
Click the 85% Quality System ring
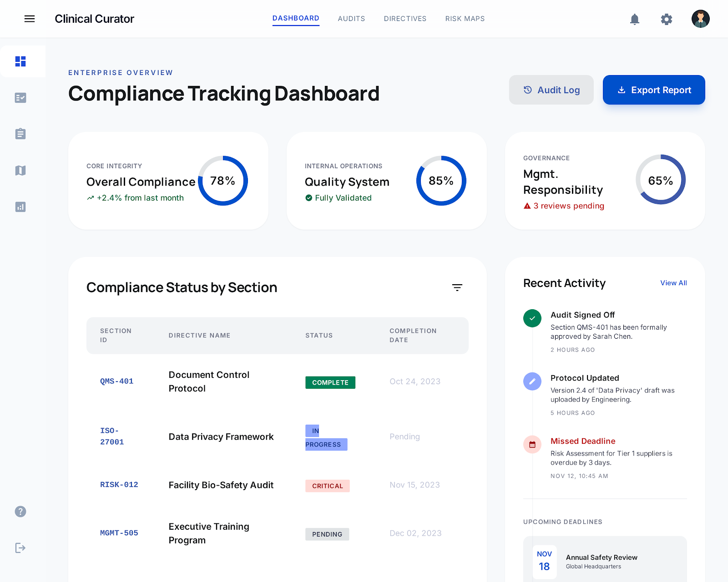point(441,181)
